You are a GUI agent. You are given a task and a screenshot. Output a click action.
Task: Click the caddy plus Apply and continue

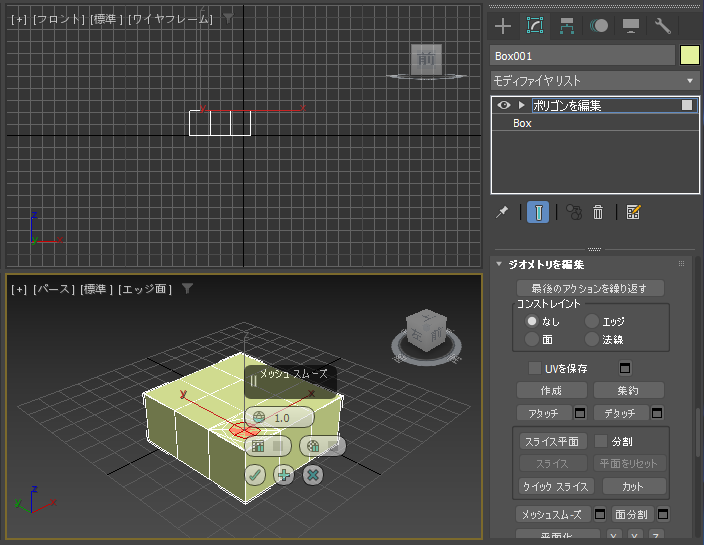pos(284,475)
